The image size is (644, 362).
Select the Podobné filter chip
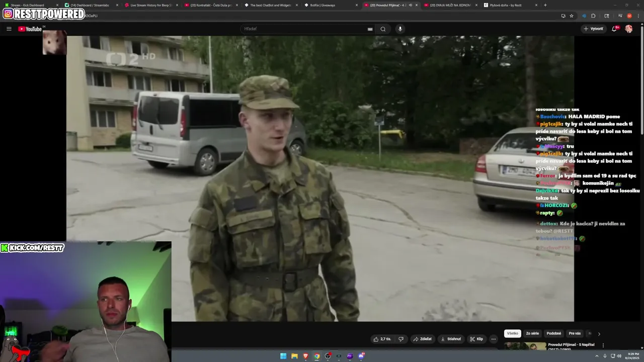point(553,333)
